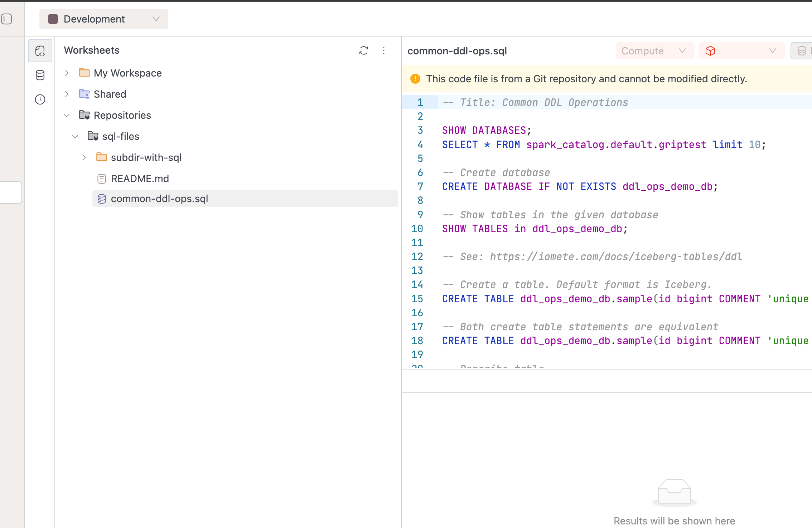This screenshot has width=812, height=528.
Task: Click the orange warning icon in Git notice
Action: (x=415, y=79)
